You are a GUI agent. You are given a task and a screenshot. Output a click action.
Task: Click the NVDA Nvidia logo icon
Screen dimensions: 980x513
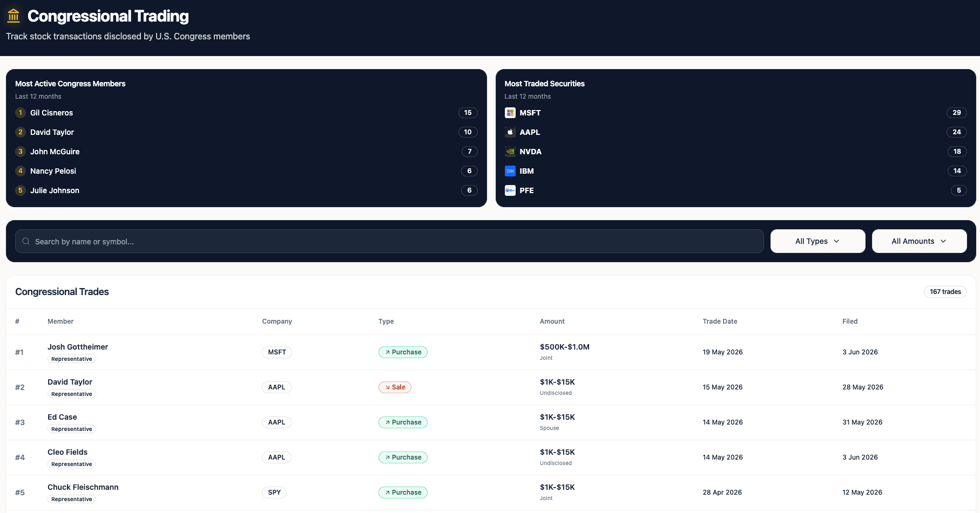(510, 152)
